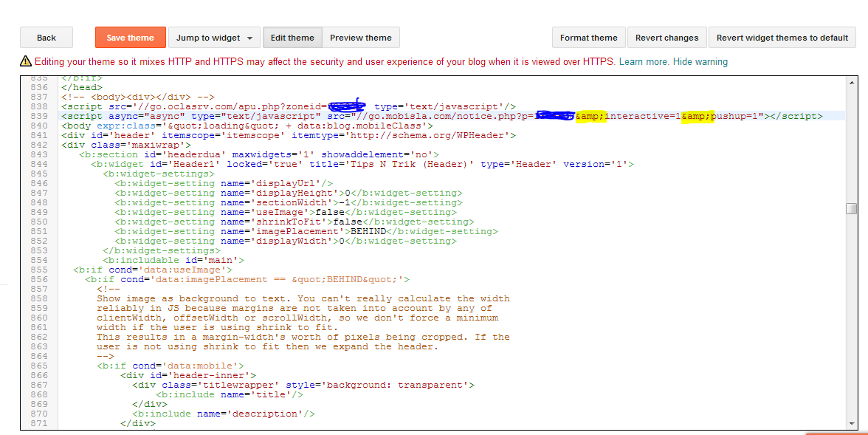Click the commented-out body div line 837

tap(138, 97)
